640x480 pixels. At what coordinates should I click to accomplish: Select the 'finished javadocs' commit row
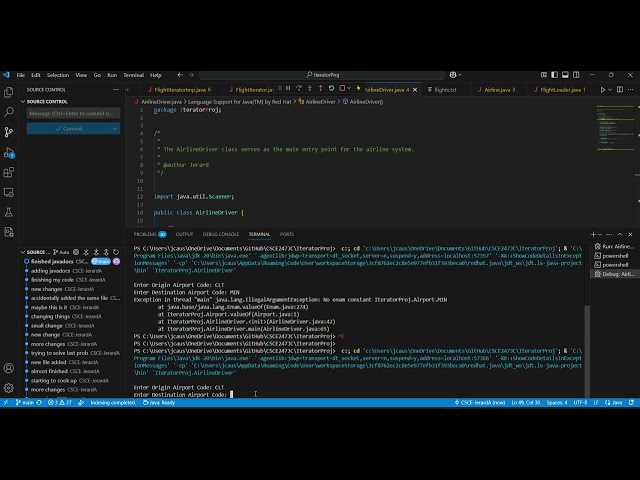click(x=71, y=261)
